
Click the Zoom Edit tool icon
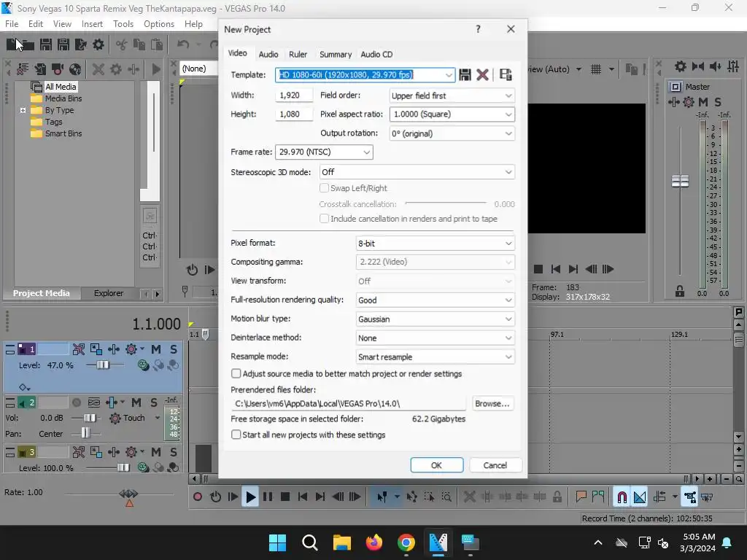pyautogui.click(x=446, y=497)
